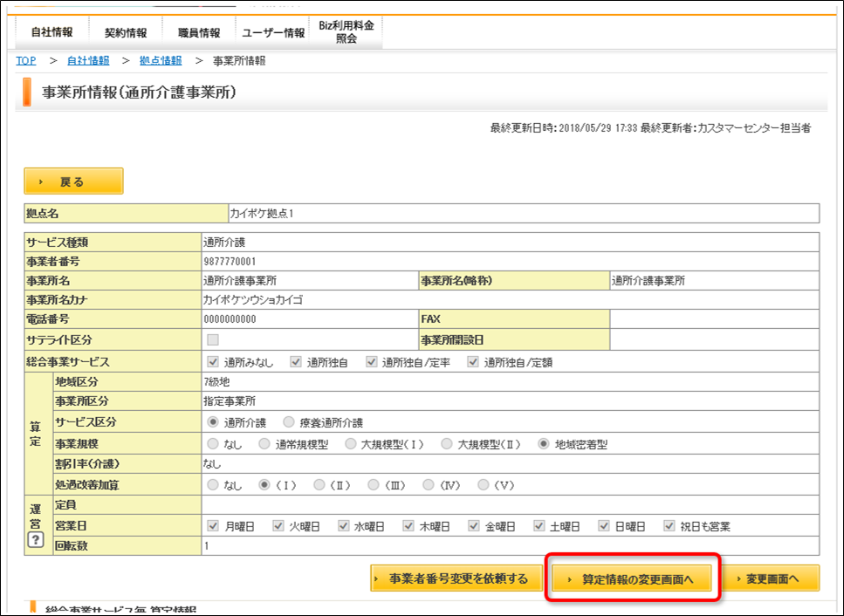Screen dimensions: 844x616
Task: Select the 大規模型(Ⅱ) radio button
Action: [x=447, y=444]
